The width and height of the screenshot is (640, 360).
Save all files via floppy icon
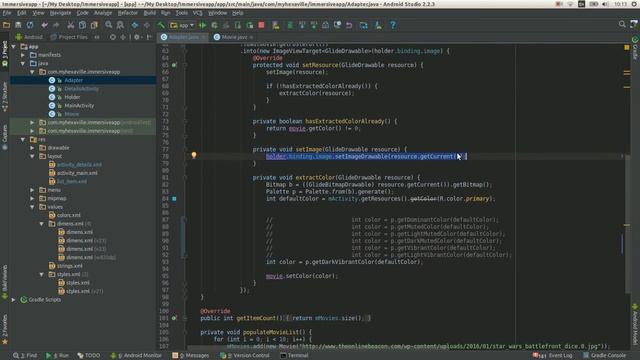[18, 25]
